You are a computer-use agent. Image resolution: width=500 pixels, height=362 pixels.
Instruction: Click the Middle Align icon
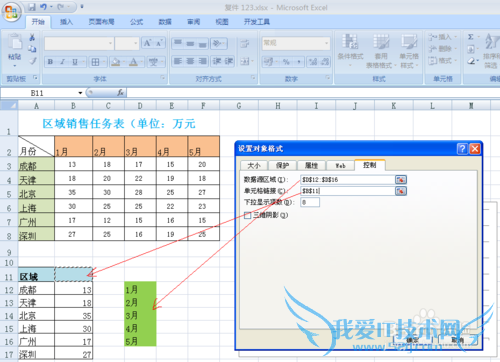pos(190,43)
